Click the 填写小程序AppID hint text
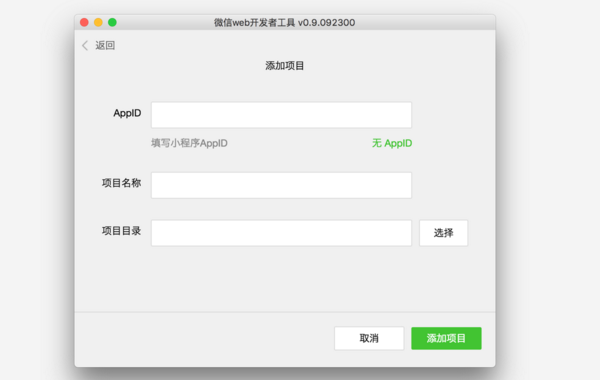The width and height of the screenshot is (600, 380). point(189,143)
